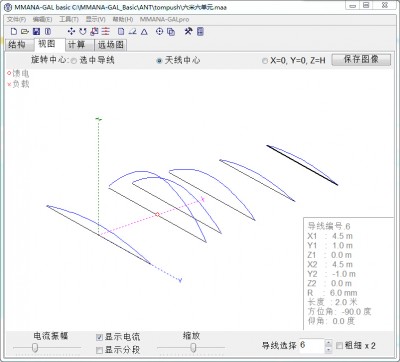The width and height of the screenshot is (400, 362).
Task: Click the 导线选择 number field
Action: pyautogui.click(x=311, y=345)
